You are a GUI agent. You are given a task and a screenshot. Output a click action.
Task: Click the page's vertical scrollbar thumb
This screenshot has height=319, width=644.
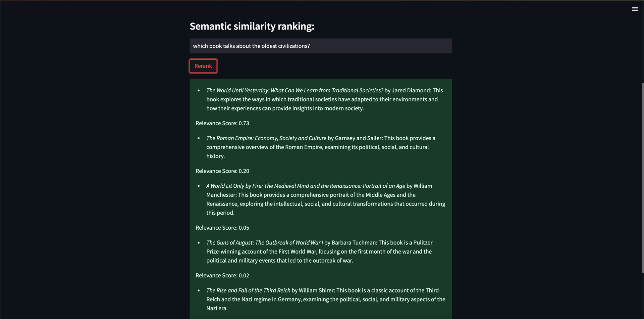tap(642, 178)
